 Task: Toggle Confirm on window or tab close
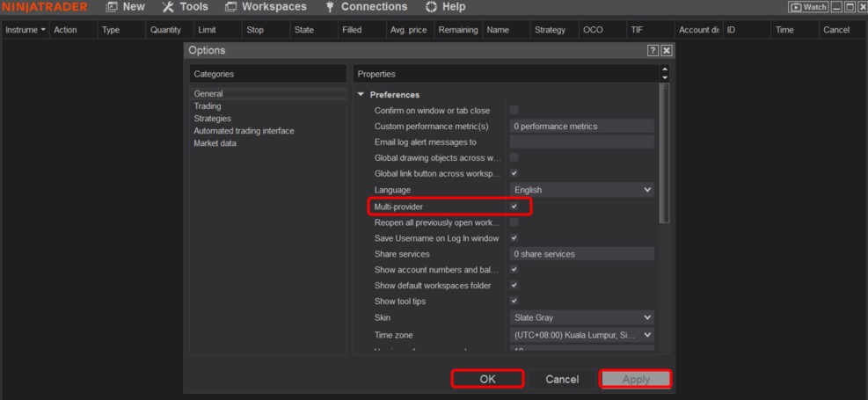coord(514,110)
